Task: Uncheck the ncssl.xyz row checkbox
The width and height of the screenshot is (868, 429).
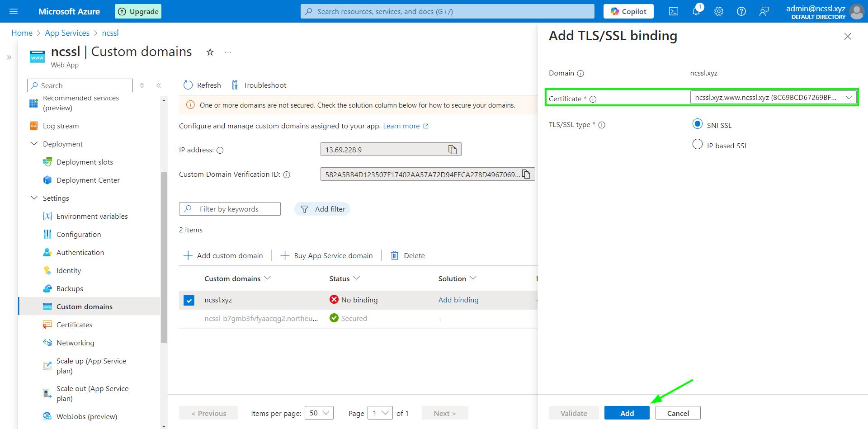Action: pyautogui.click(x=189, y=300)
